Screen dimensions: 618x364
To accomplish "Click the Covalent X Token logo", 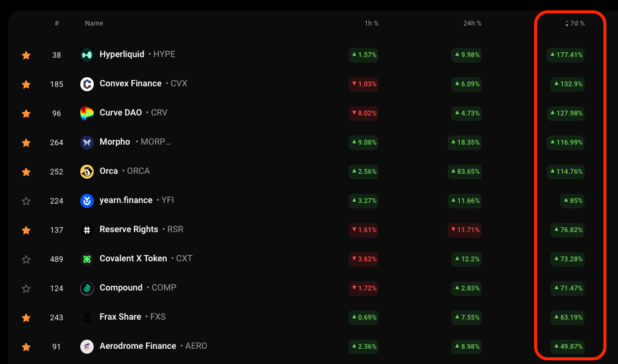I will click(x=87, y=259).
